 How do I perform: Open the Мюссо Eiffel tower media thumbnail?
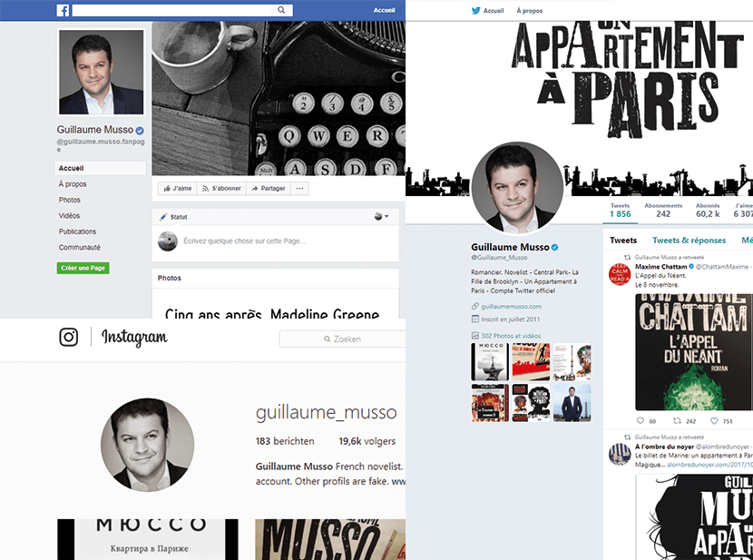[489, 361]
